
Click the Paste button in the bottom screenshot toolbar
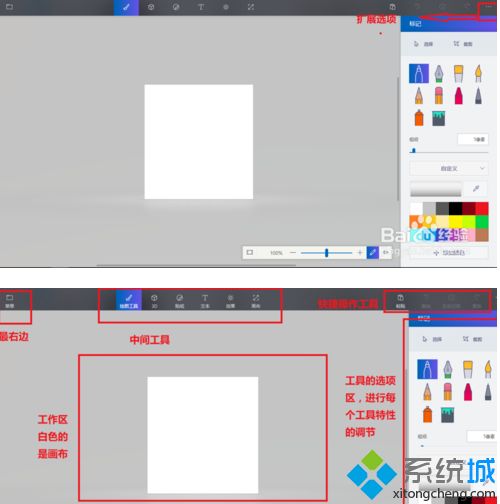pos(400,300)
